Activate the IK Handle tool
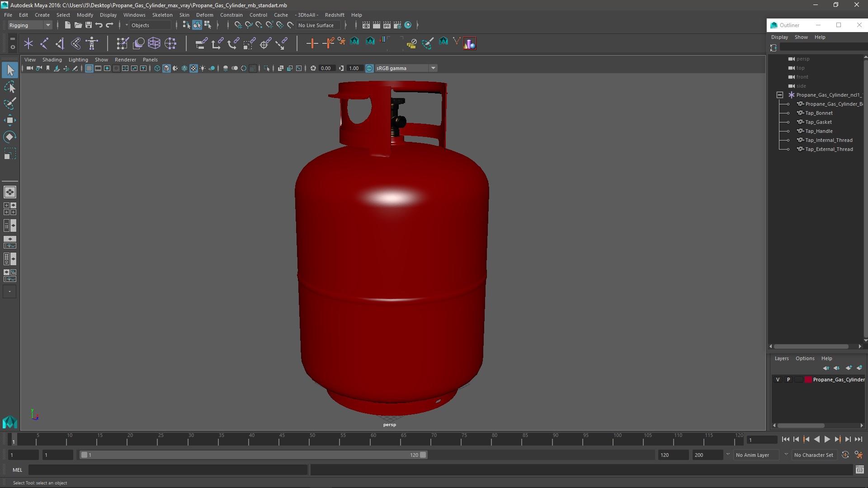Screen dimensions: 868x488 (x=60, y=43)
